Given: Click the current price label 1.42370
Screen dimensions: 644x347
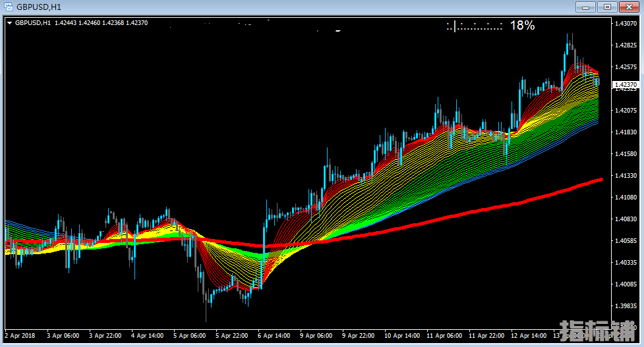Looking at the screenshot, I should [x=625, y=85].
